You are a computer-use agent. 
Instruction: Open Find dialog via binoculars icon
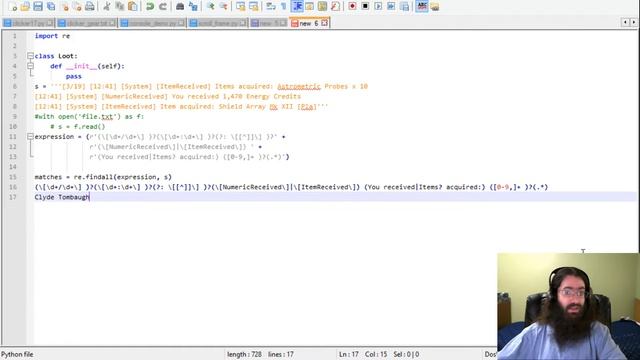(180, 7)
